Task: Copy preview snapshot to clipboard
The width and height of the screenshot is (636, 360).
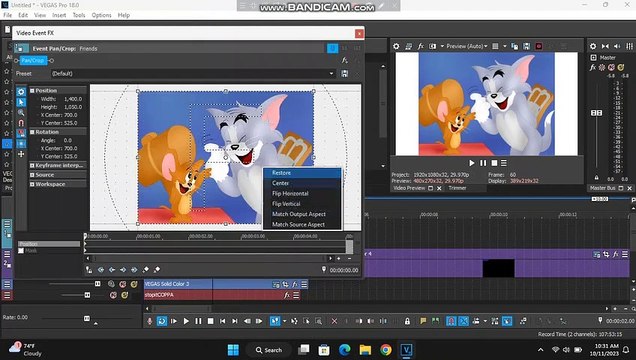Action: (514, 46)
